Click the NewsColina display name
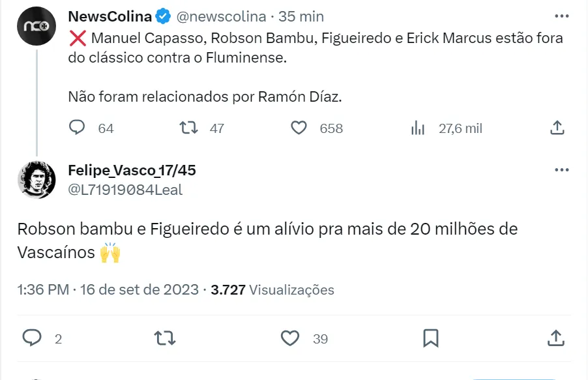588x380 pixels. pyautogui.click(x=110, y=16)
